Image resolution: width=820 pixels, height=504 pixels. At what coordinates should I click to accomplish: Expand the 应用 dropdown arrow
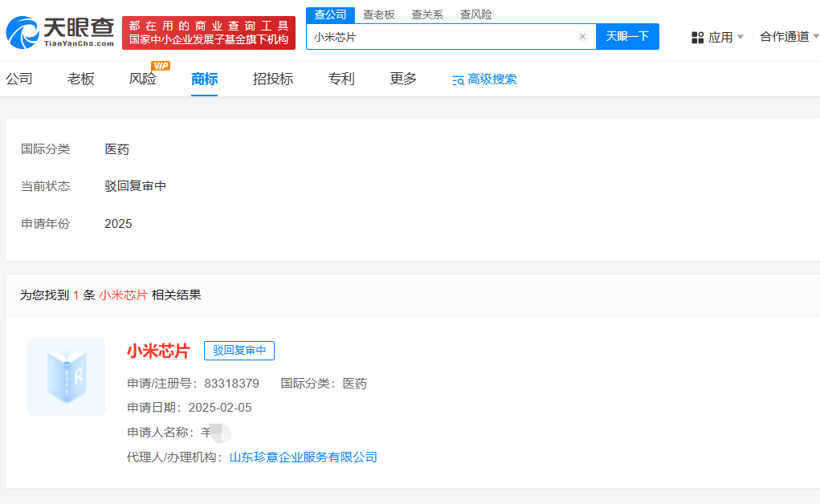coord(740,37)
